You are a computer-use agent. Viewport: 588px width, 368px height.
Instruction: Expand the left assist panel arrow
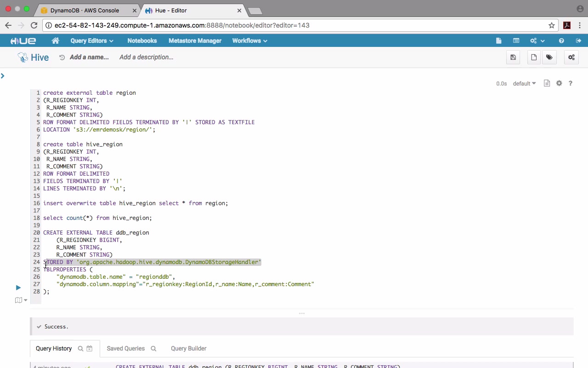(3, 76)
